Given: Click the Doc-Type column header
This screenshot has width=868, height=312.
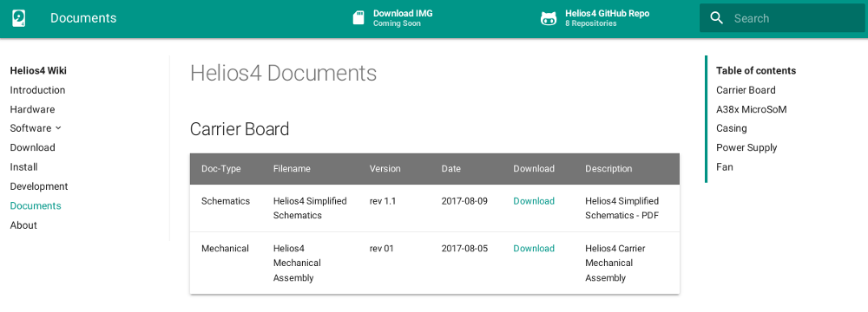Looking at the screenshot, I should point(220,169).
